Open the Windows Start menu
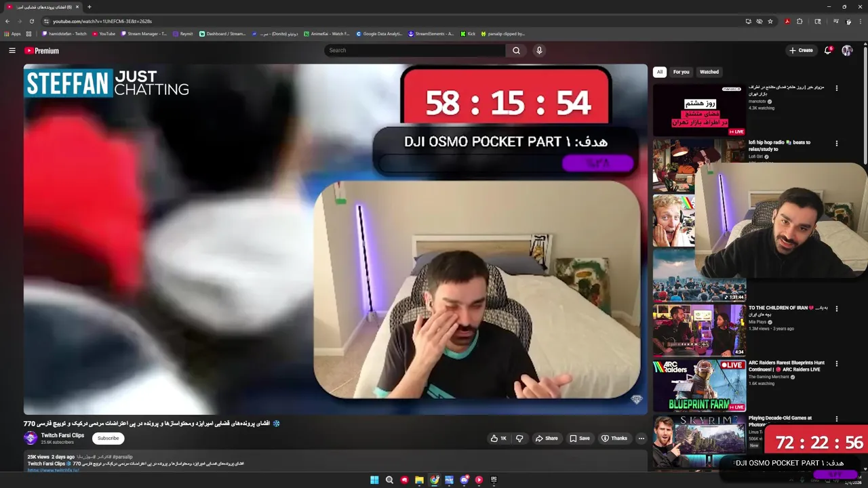The height and width of the screenshot is (488, 868). click(374, 480)
